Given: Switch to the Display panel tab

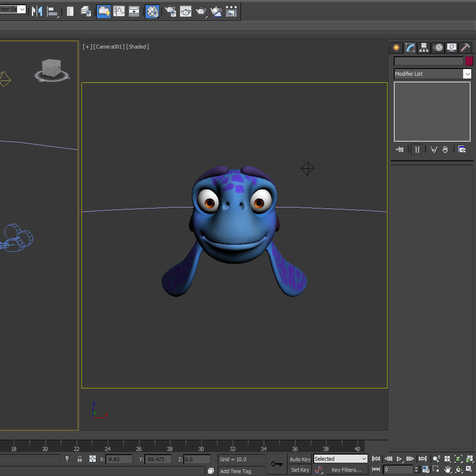Looking at the screenshot, I should [x=452, y=48].
